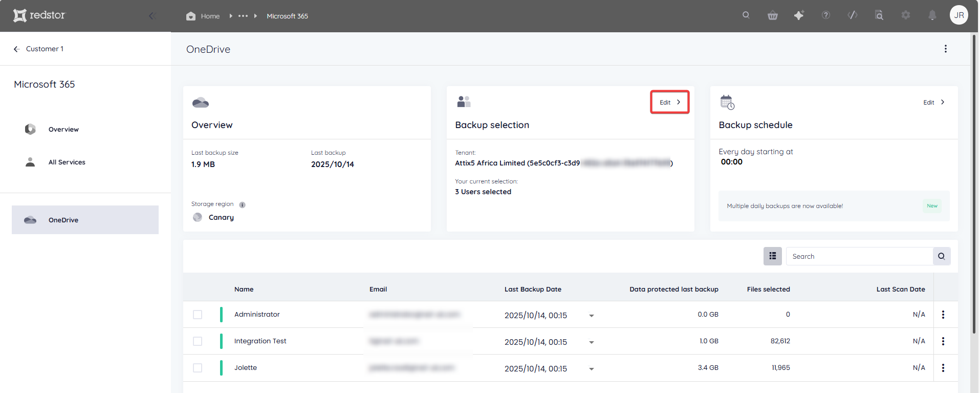
Task: Open the JR user avatar menu
Action: pyautogui.click(x=959, y=15)
